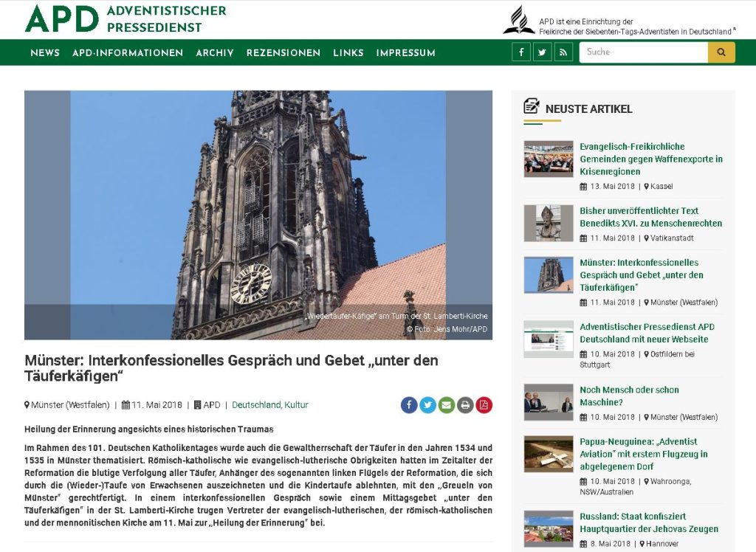Print article using the printer icon
Viewport: 756px width, 552px height.
[x=465, y=405]
